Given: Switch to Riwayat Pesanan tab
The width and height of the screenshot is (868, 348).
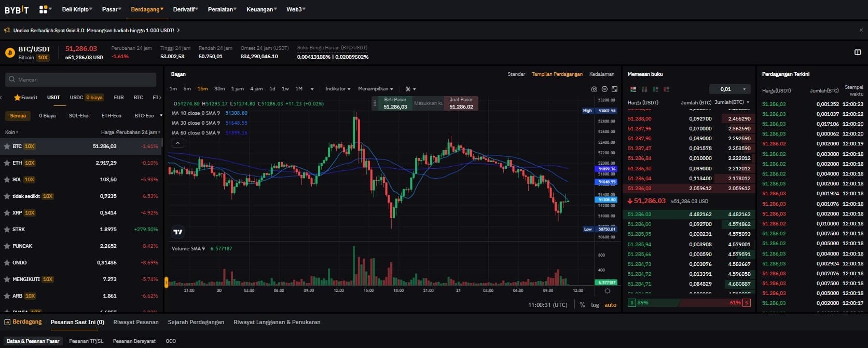Looking at the screenshot, I should click(x=136, y=322).
